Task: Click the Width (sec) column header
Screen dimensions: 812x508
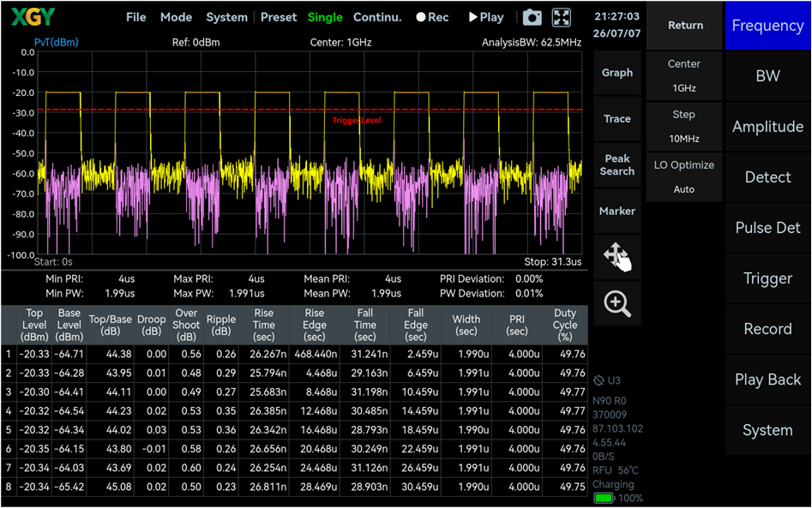Action: [466, 325]
